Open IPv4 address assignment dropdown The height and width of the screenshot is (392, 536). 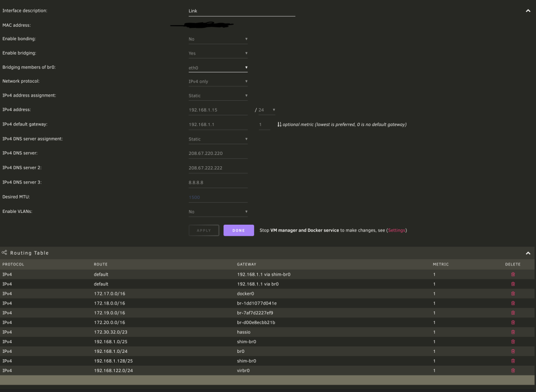point(218,96)
